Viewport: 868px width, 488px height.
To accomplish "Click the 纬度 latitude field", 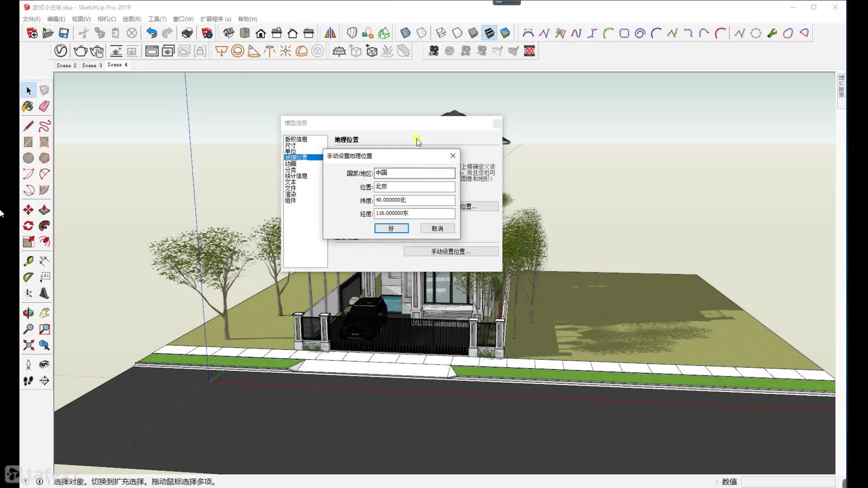I will click(415, 200).
